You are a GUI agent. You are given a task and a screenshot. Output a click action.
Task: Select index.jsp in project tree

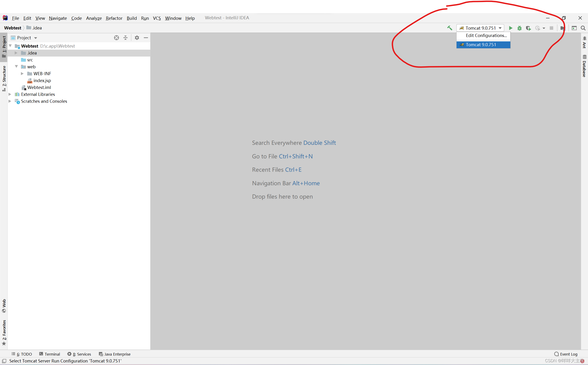pos(42,80)
